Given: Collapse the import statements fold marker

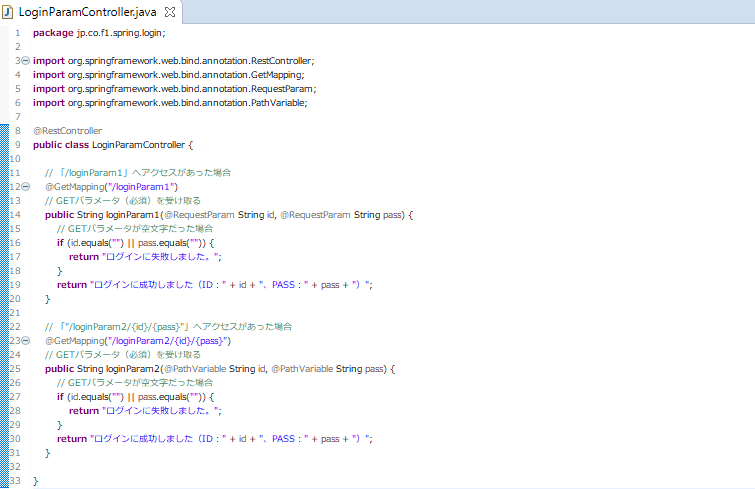Looking at the screenshot, I should tap(24, 60).
